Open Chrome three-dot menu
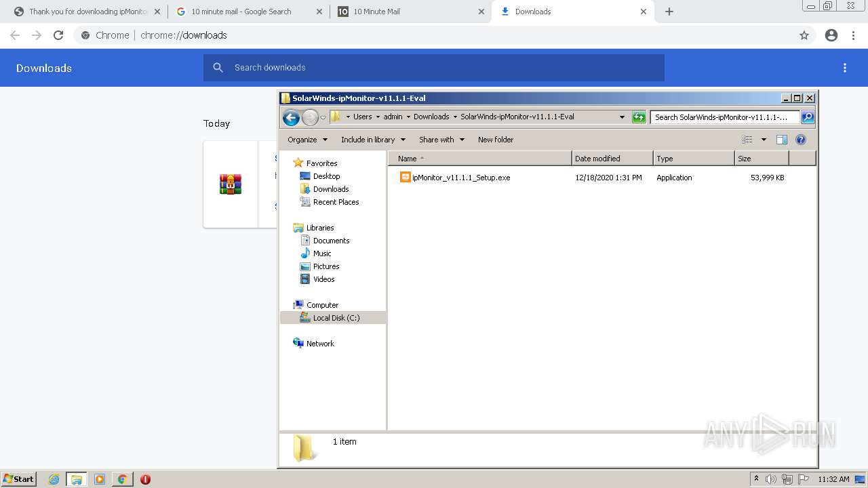 pyautogui.click(x=854, y=35)
